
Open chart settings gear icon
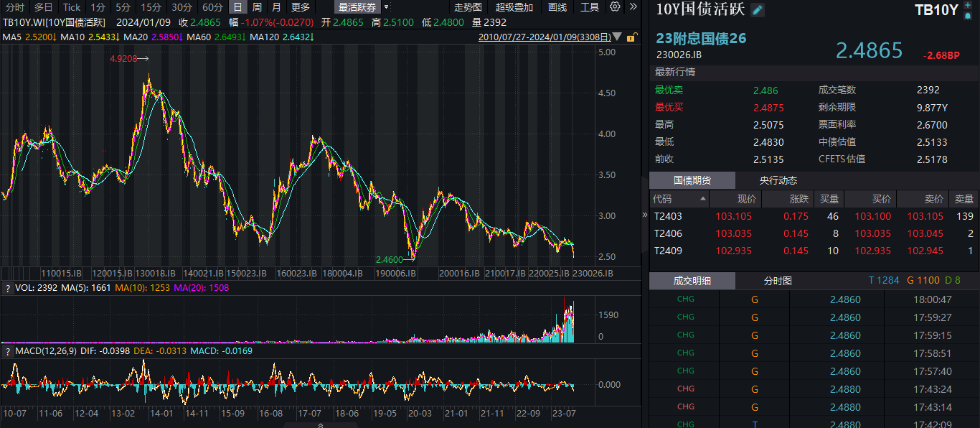click(615, 7)
